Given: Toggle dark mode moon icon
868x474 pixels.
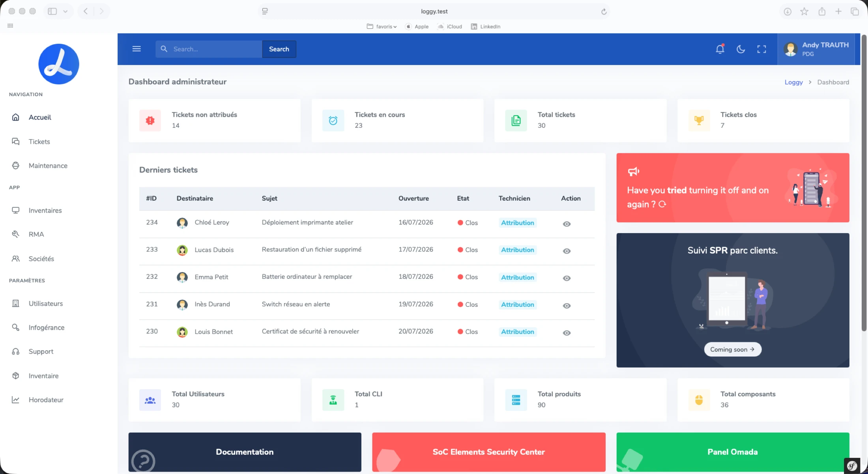Looking at the screenshot, I should pyautogui.click(x=741, y=49).
